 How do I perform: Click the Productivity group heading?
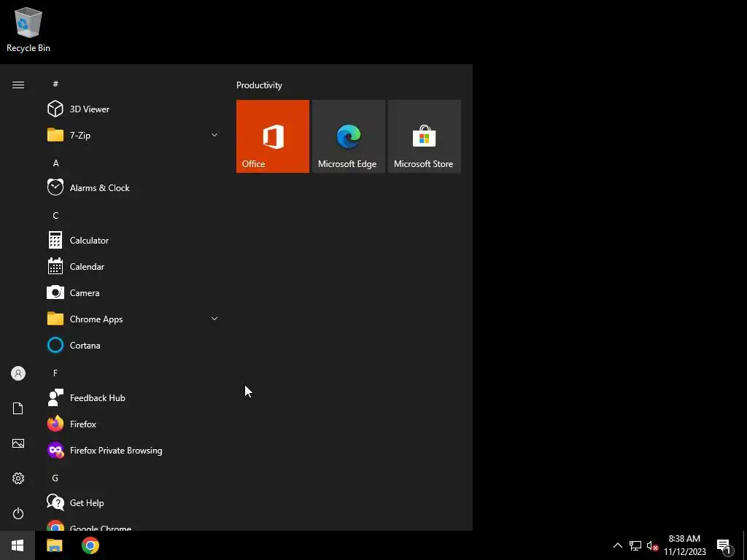pos(259,85)
